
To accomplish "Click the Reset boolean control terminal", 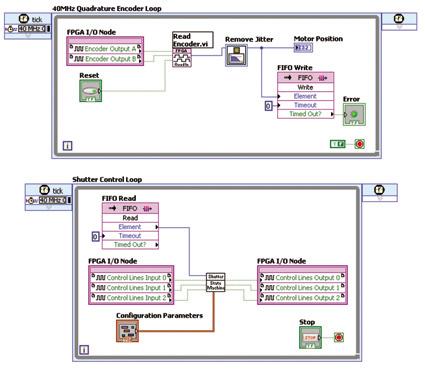I will click(x=91, y=91).
